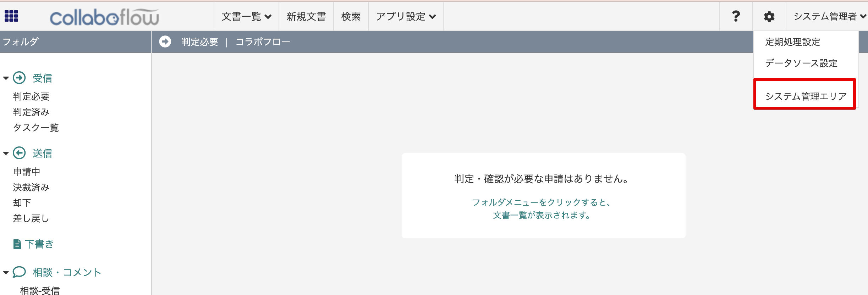Collapse the 受信 folder tree
This screenshot has width=868, height=295.
coord(6,78)
